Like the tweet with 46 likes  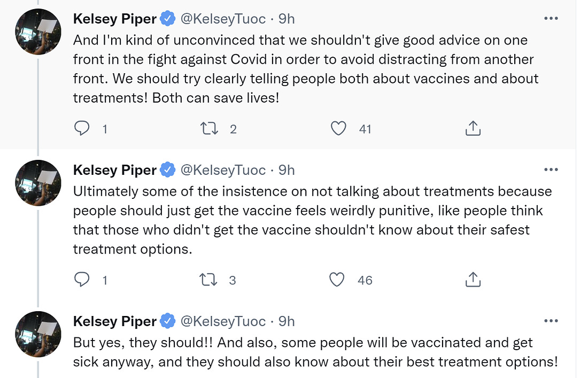pyautogui.click(x=337, y=280)
